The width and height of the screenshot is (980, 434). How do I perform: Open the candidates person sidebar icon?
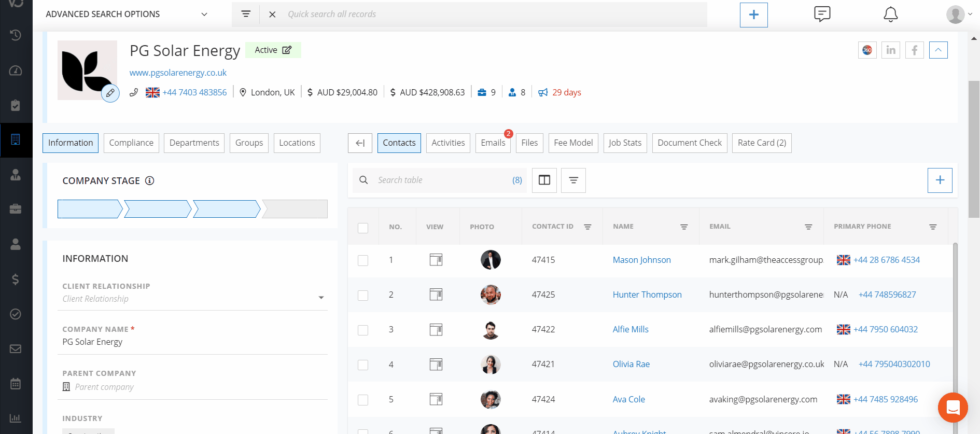pyautogui.click(x=16, y=244)
